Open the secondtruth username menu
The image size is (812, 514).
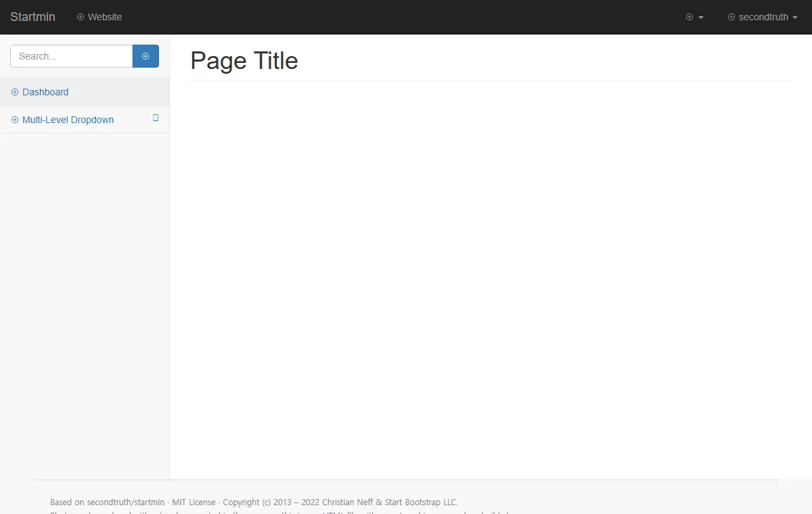point(763,17)
